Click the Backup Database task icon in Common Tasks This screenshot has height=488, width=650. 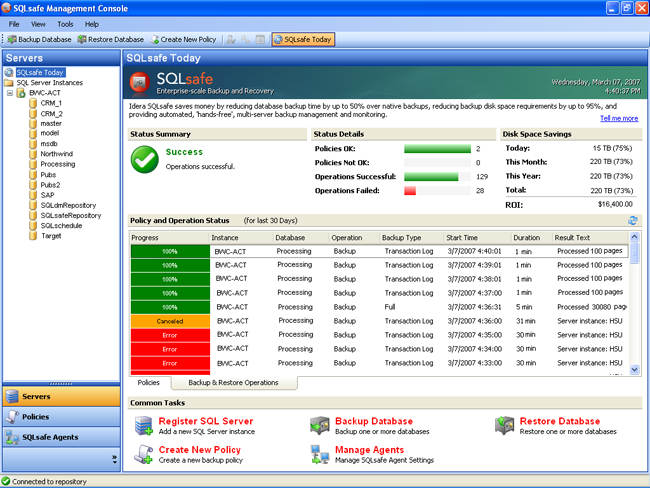[x=320, y=426]
